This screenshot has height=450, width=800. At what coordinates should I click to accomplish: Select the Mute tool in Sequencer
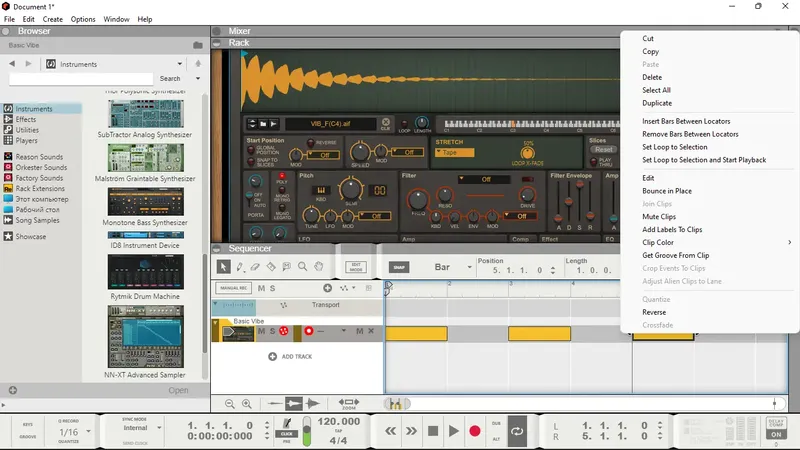pyautogui.click(x=287, y=266)
